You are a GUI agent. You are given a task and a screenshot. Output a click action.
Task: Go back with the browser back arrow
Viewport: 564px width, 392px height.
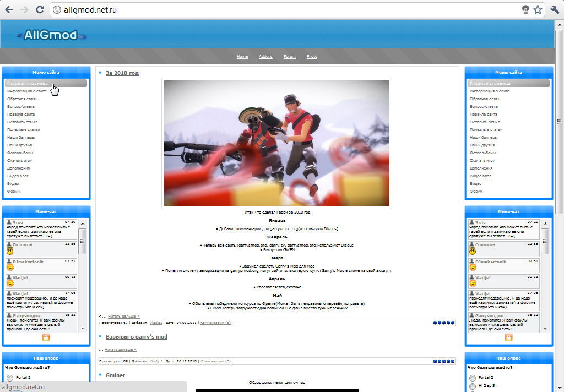(9, 10)
